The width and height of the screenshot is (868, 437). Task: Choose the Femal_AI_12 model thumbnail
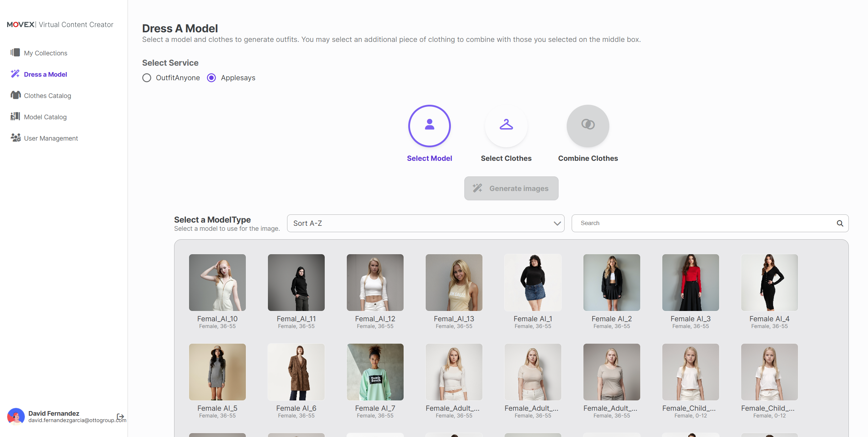pyautogui.click(x=375, y=283)
